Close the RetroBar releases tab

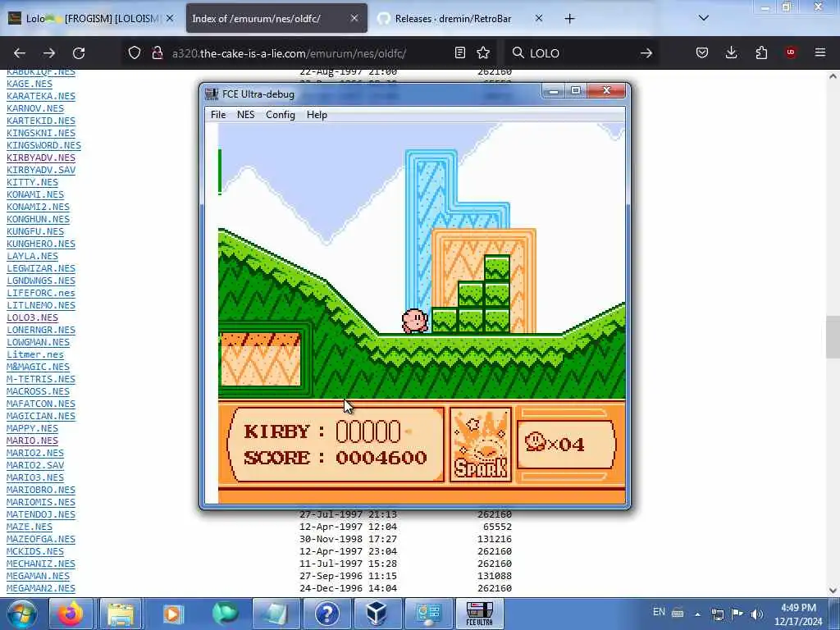539,18
